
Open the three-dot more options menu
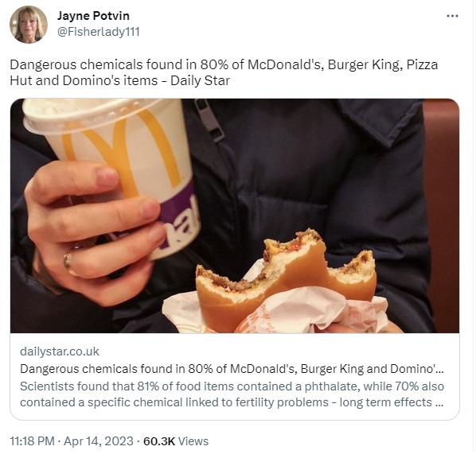452,16
